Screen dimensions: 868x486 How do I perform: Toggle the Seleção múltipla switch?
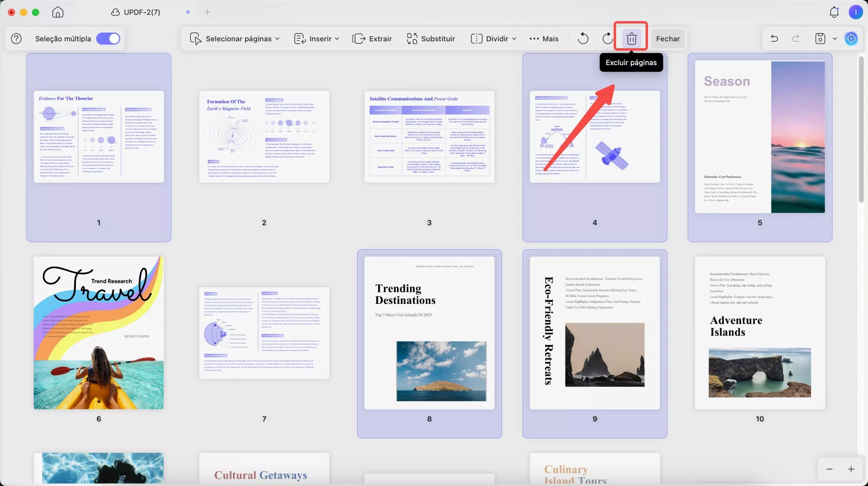(108, 39)
